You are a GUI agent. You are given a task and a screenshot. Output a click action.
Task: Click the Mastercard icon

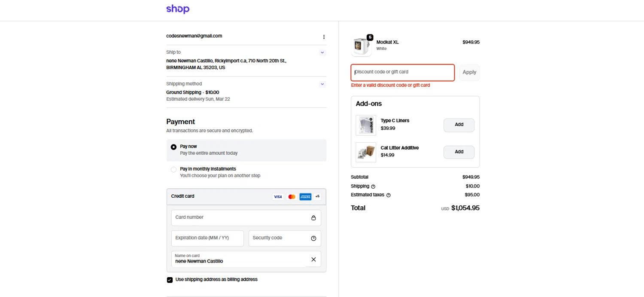[x=292, y=196]
